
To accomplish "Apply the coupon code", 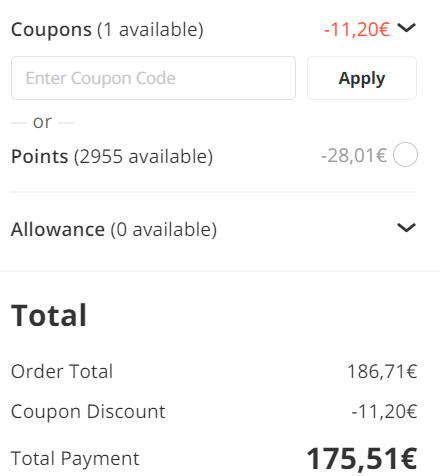I will coord(362,78).
